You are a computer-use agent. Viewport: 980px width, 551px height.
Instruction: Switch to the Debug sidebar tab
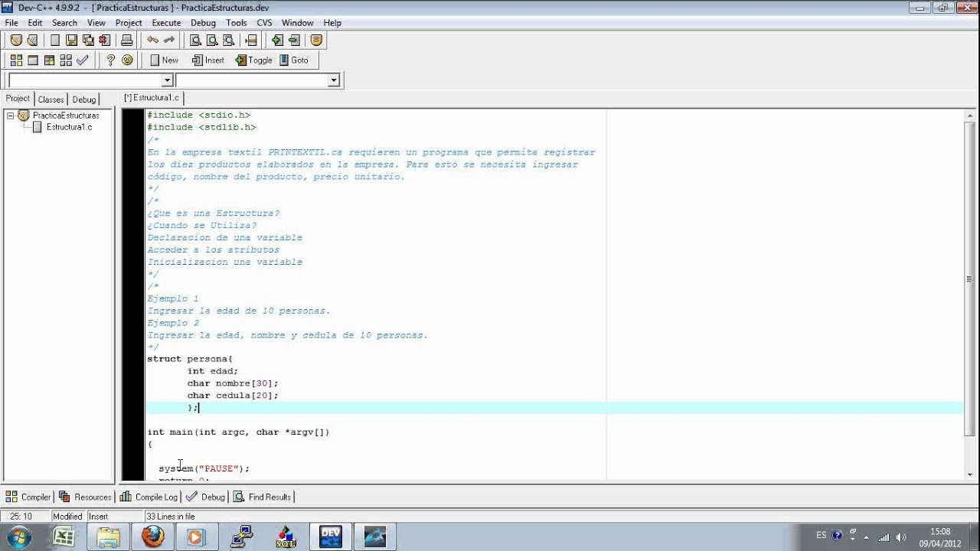point(84,99)
